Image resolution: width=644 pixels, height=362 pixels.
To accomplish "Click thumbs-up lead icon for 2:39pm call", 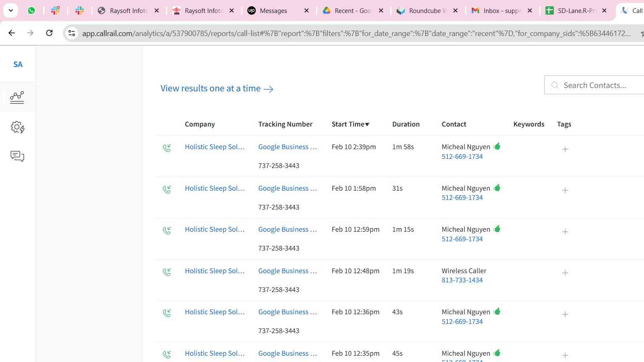I will click(497, 146).
